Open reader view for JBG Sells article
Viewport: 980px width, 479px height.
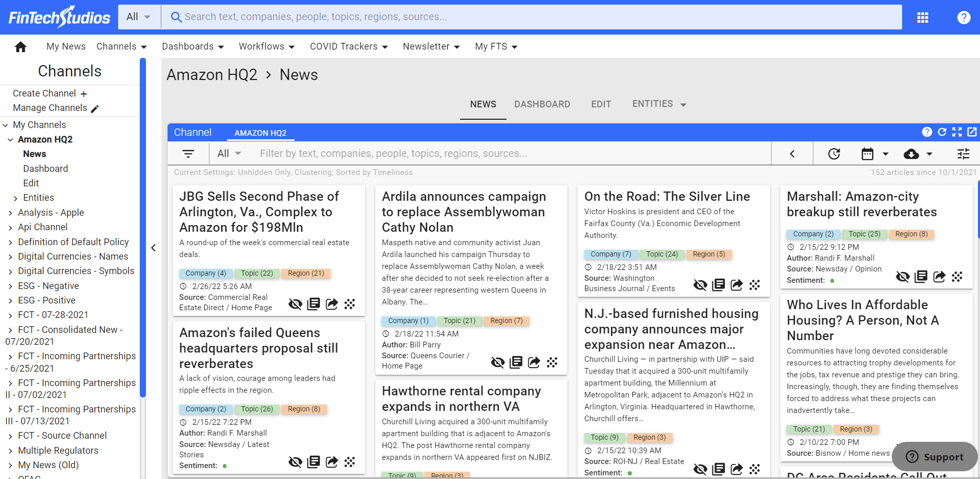point(314,304)
